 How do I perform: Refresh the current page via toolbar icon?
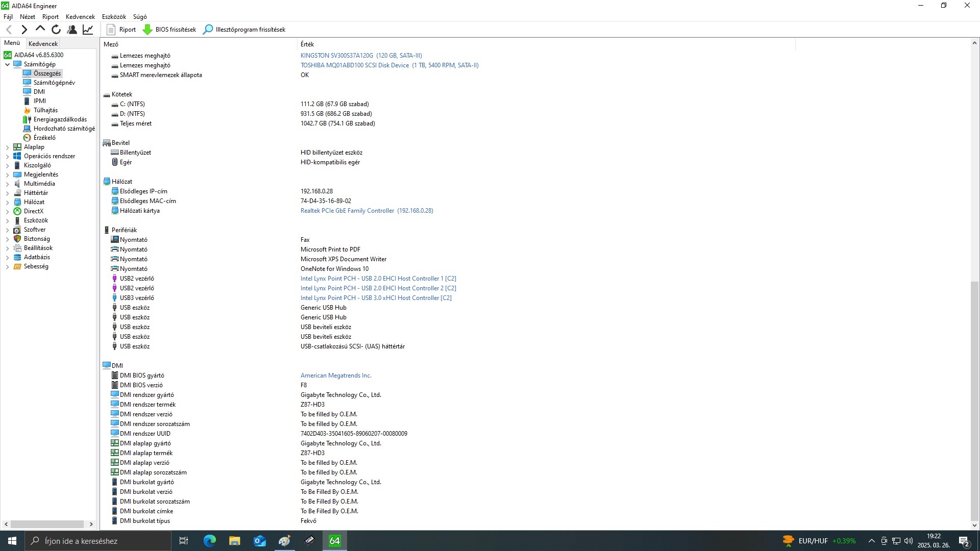(x=56, y=30)
